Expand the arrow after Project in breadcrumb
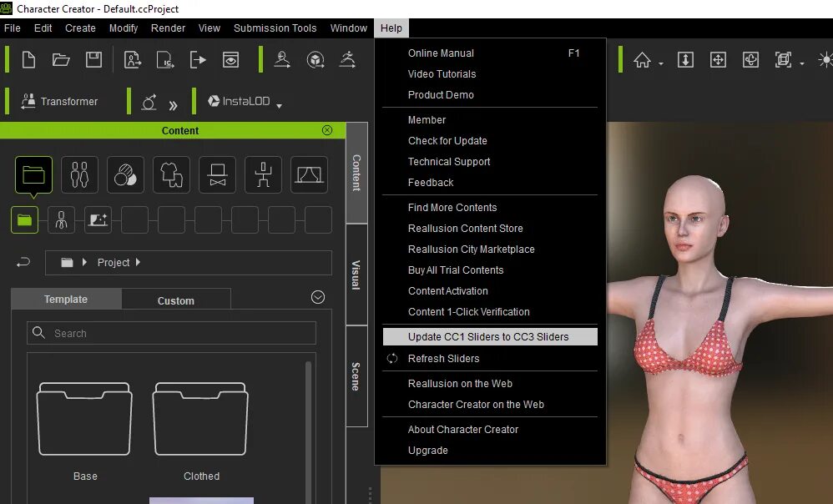 pyautogui.click(x=138, y=262)
